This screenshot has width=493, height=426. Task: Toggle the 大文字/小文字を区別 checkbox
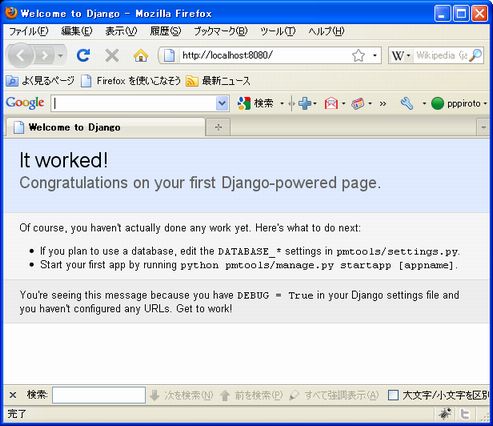[x=393, y=395]
